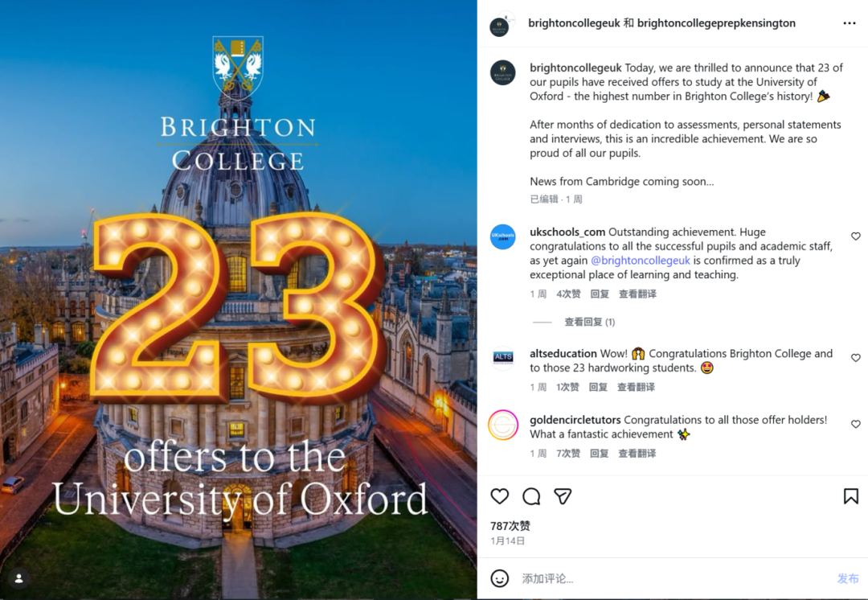Expand replies under ukschools_com comment
This screenshot has width=868, height=600.
[x=589, y=322]
